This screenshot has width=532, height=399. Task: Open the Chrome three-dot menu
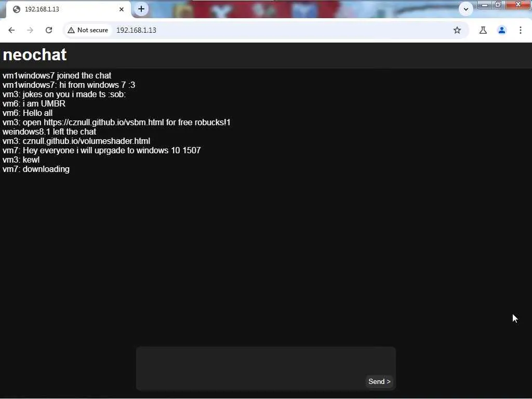coord(521,30)
